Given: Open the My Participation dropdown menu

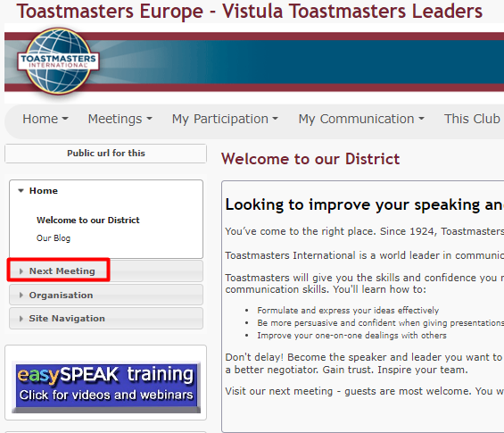Looking at the screenshot, I should (x=225, y=119).
